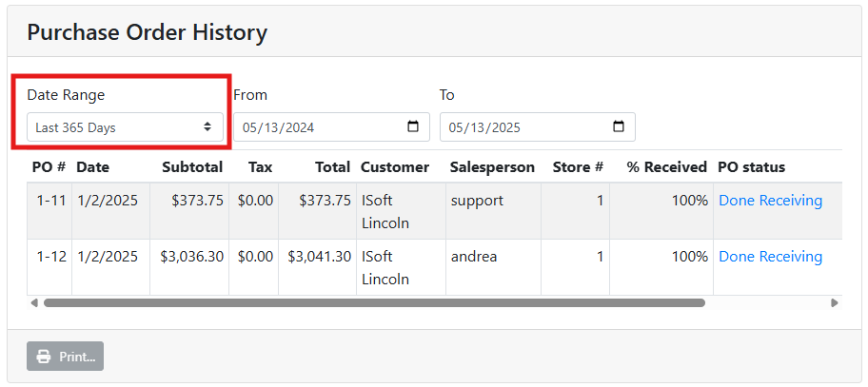Click the horizontal scrollbar left arrow
Viewport: 868px width, 387px height.
point(35,303)
